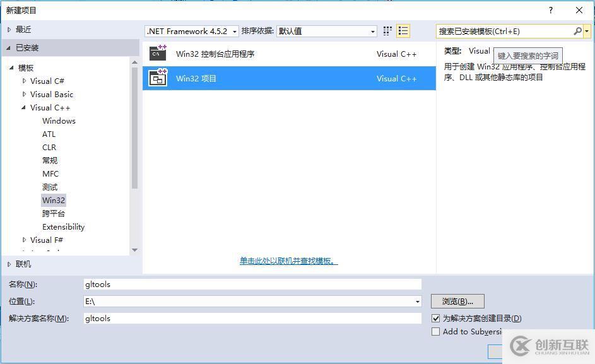
Task: Click the Win32 console application icon
Action: [158, 54]
